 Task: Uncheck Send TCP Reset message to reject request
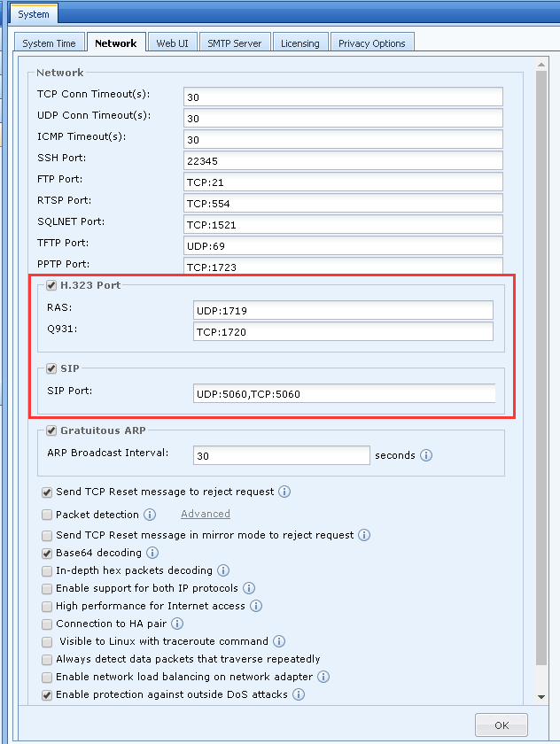point(46,492)
